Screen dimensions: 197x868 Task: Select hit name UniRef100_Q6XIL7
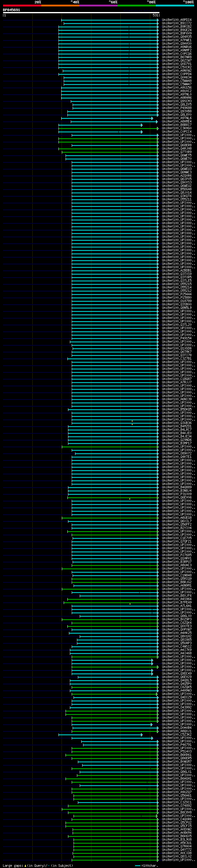click(x=176, y=521)
